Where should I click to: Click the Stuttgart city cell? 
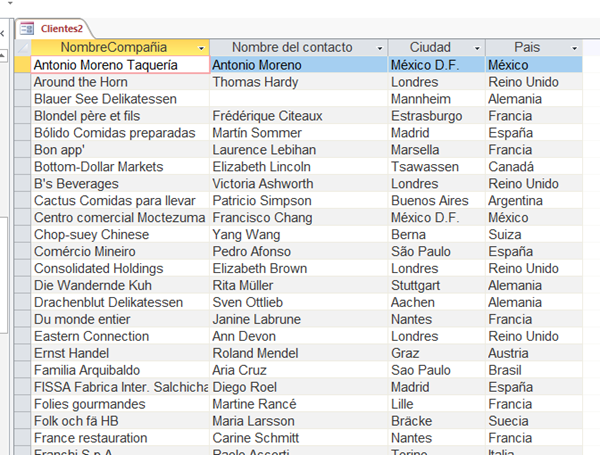point(437,285)
